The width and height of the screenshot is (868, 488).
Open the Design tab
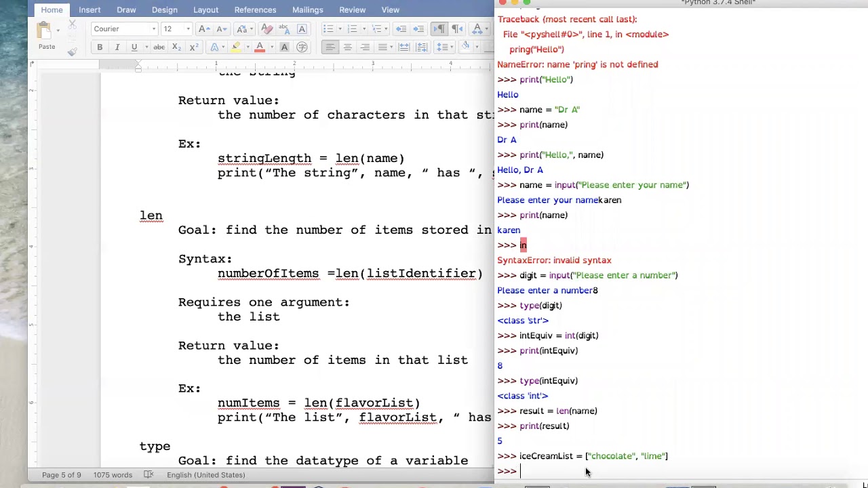(164, 9)
